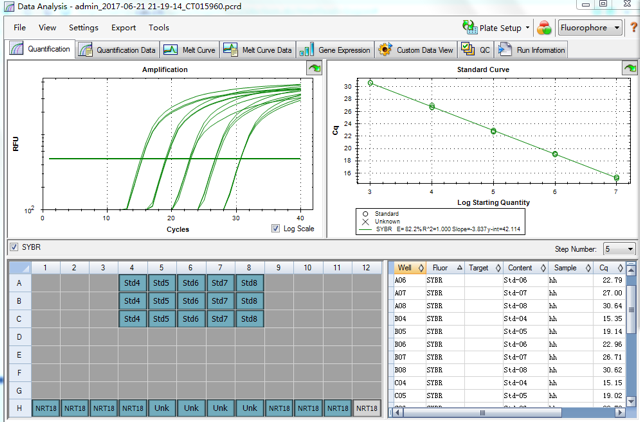This screenshot has width=640, height=422.
Task: Select well C8 labeled Std8
Action: coord(249,319)
